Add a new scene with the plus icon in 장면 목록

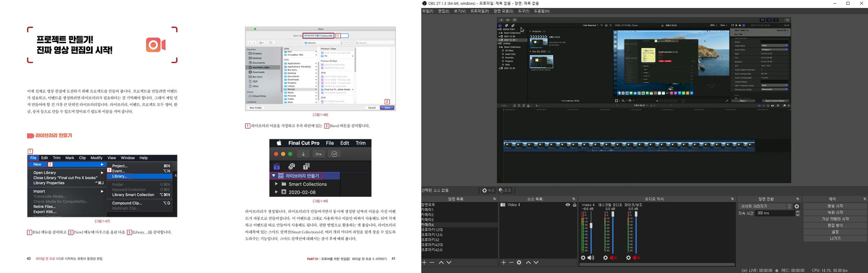point(424,263)
